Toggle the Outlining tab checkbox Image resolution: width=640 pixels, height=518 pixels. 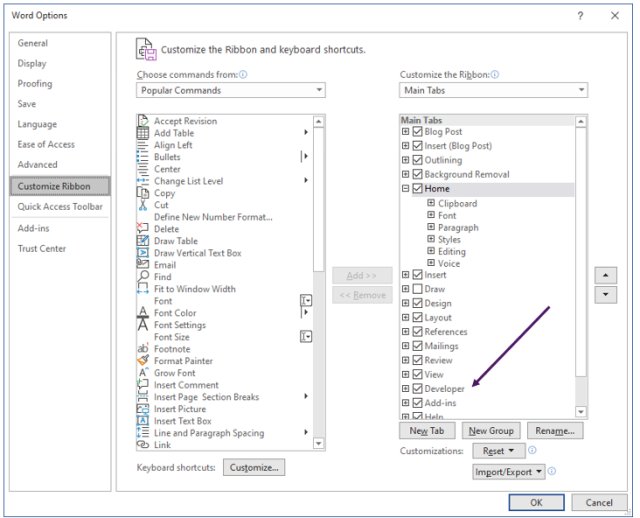pyautogui.click(x=417, y=160)
